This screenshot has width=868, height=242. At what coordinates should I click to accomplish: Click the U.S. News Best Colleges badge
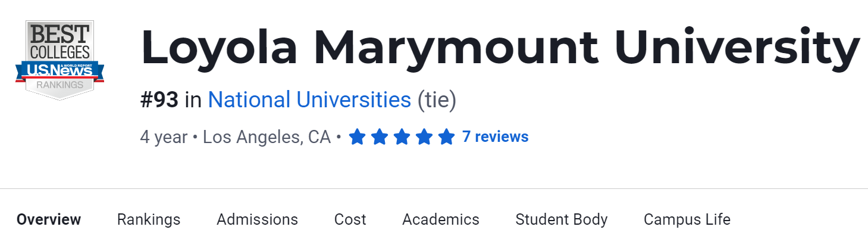coord(59,60)
